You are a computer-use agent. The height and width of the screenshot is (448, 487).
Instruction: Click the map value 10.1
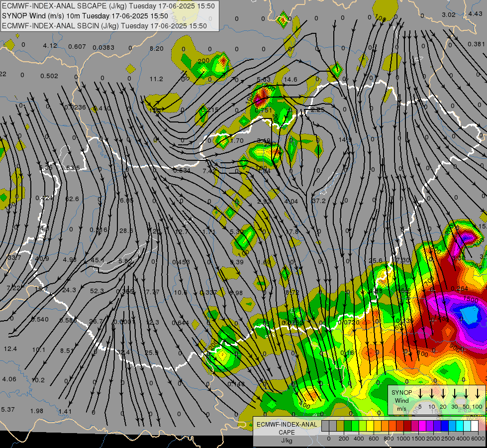point(38,350)
